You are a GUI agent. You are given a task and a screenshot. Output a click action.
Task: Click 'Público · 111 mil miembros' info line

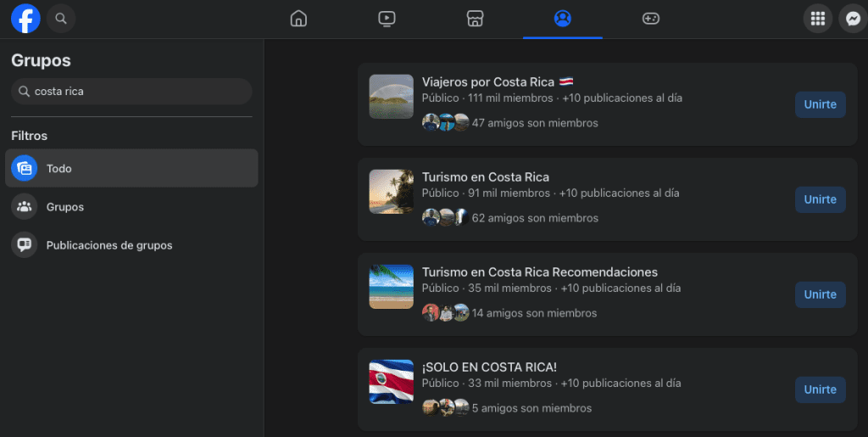coord(552,98)
